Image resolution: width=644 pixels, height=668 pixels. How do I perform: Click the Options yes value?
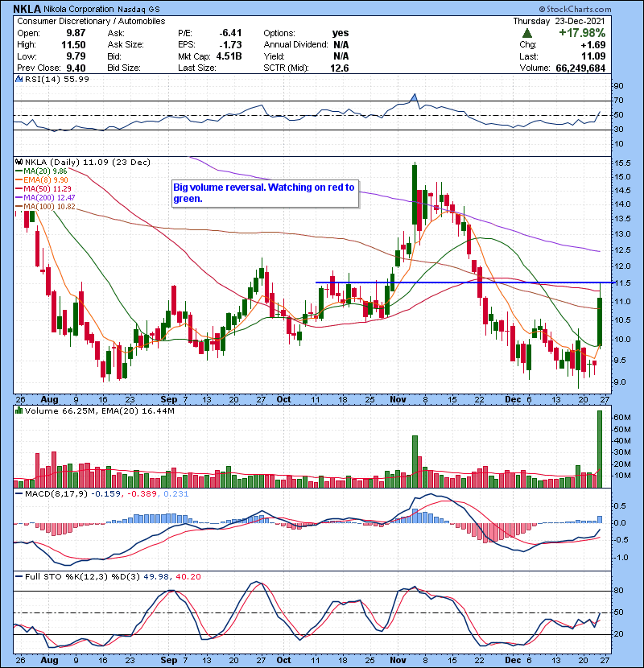(x=341, y=33)
